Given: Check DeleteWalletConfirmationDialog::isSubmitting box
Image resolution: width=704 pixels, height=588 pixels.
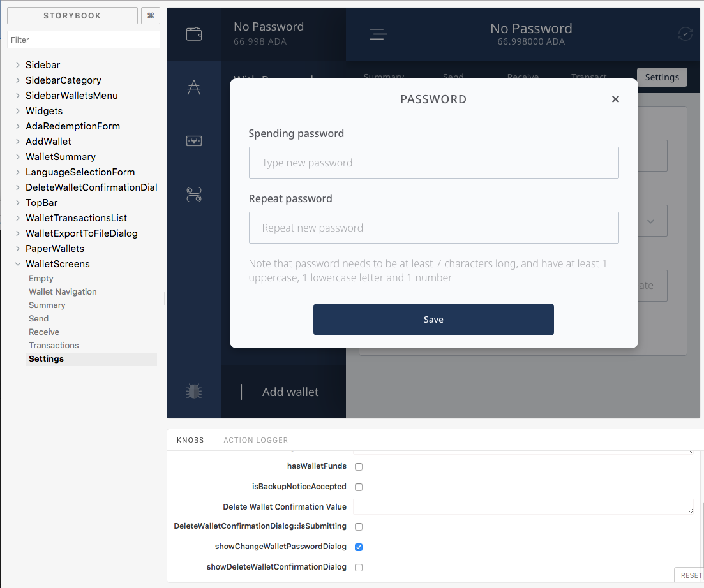Looking at the screenshot, I should (x=359, y=527).
